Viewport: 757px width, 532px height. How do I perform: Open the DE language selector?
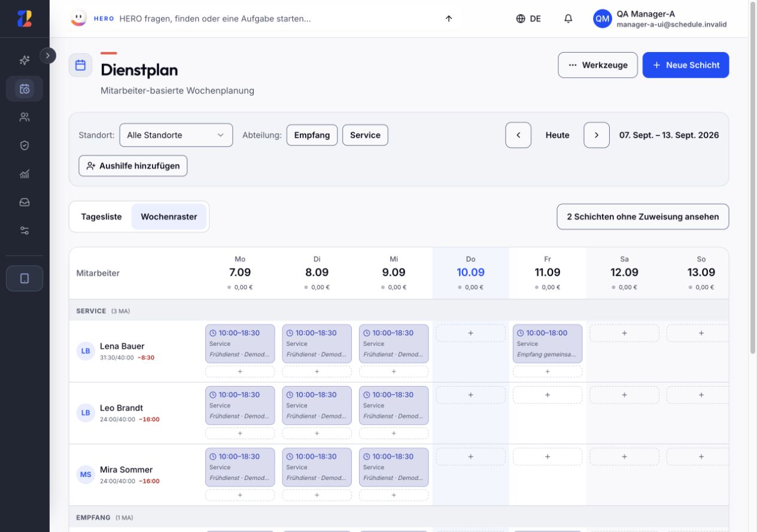[528, 19]
